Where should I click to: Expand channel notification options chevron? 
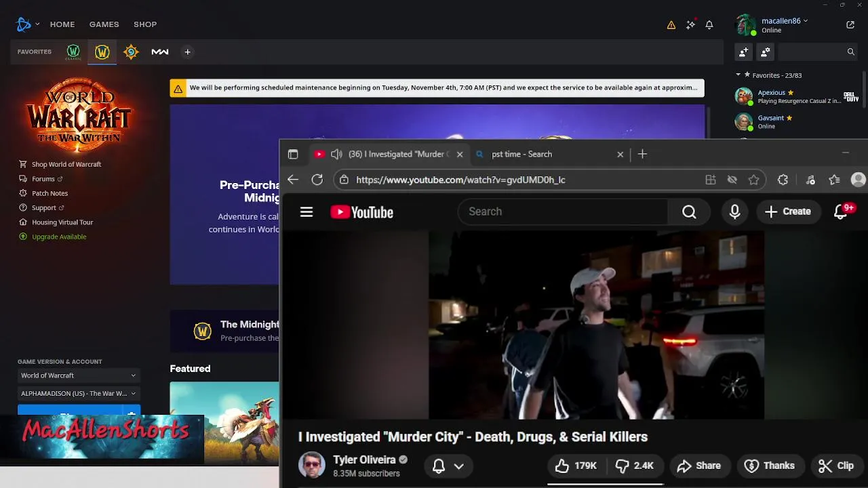point(459,466)
